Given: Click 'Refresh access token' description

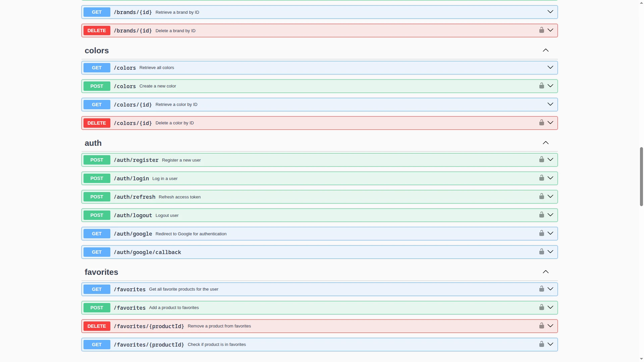Looking at the screenshot, I should [x=179, y=197].
